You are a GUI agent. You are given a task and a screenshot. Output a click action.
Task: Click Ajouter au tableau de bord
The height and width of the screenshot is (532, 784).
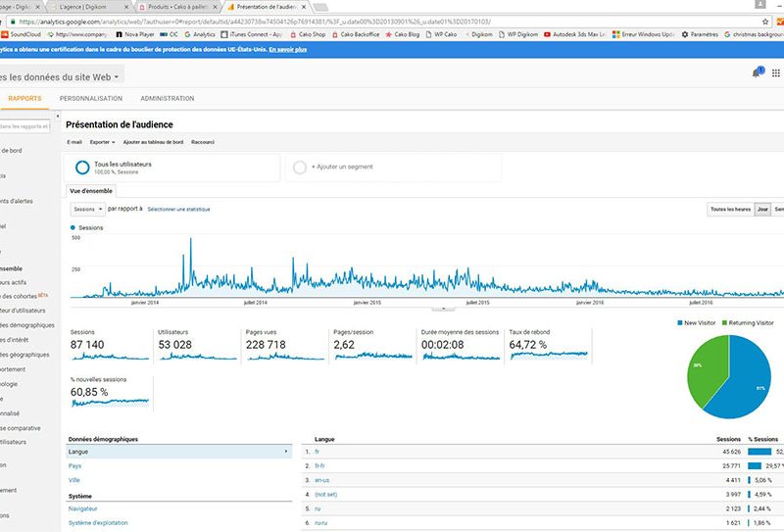click(153, 142)
